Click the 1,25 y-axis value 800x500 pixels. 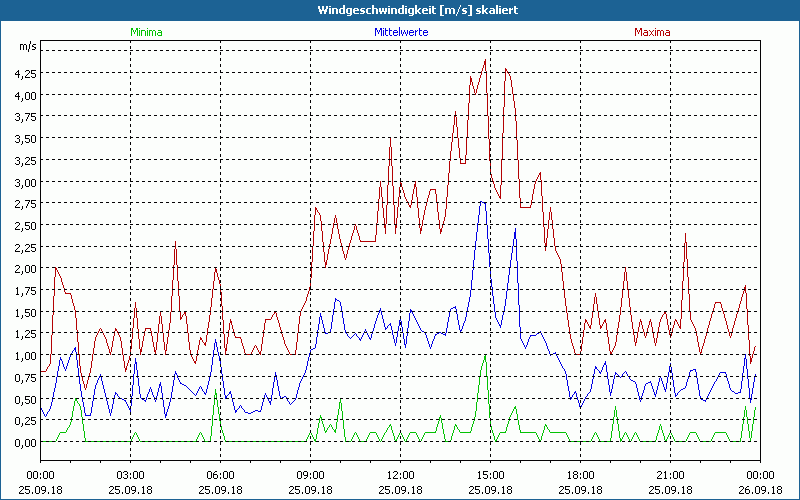[26, 334]
